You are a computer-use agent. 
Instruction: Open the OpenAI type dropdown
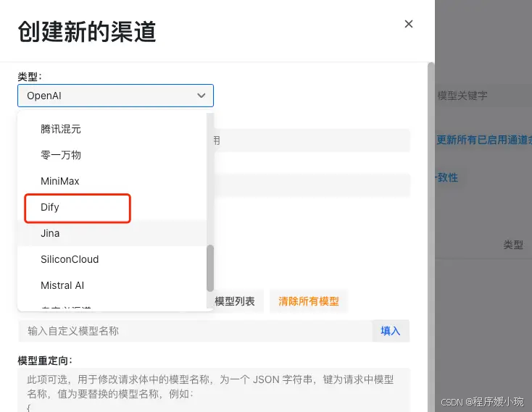click(115, 96)
